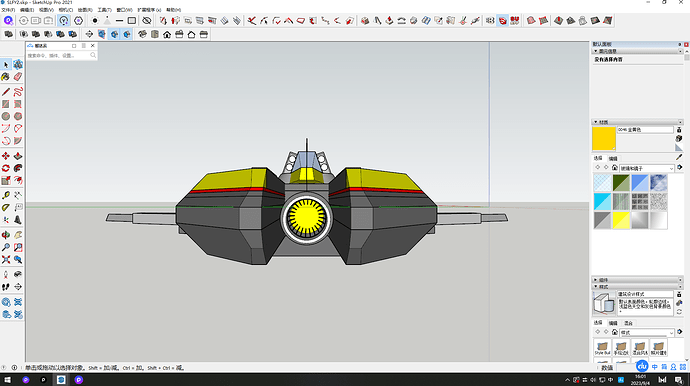Toggle the highlighted shaded-with-textures face style
Image resolution: width=690 pixels, height=386 pixels.
[114, 34]
